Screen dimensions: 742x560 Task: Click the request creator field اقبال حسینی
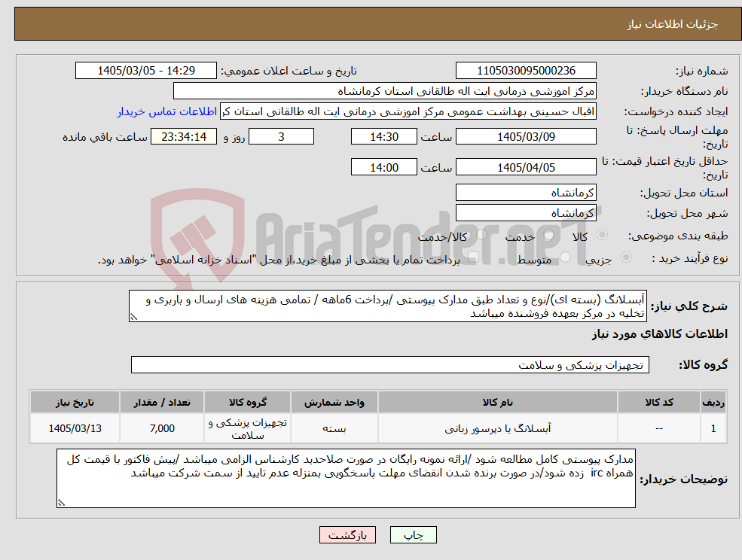408,111
